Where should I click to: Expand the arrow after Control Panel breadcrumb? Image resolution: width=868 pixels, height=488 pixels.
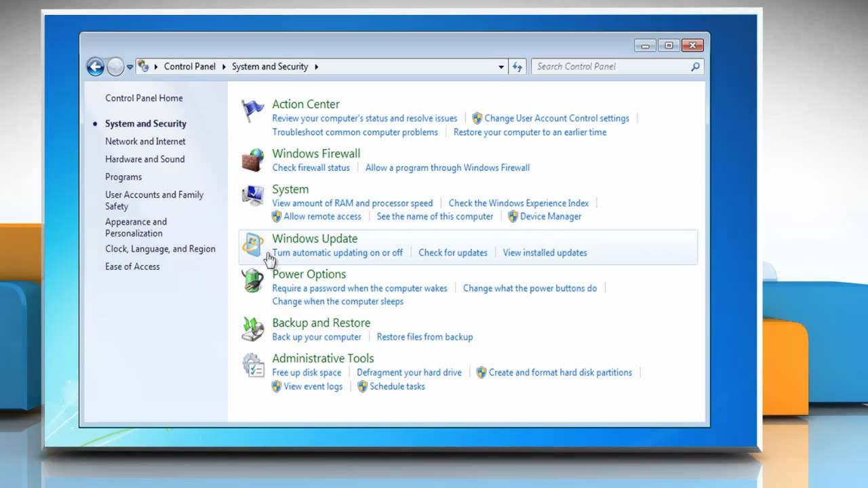(x=224, y=67)
